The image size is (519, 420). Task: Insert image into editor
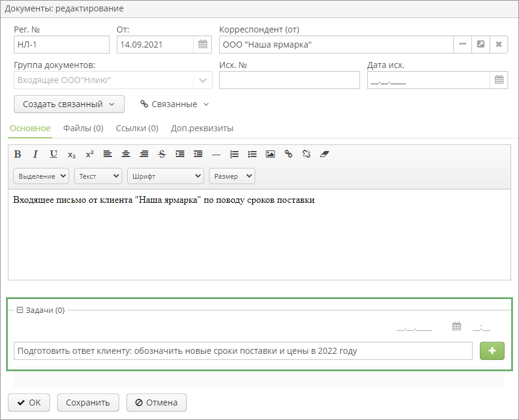pyautogui.click(x=270, y=154)
